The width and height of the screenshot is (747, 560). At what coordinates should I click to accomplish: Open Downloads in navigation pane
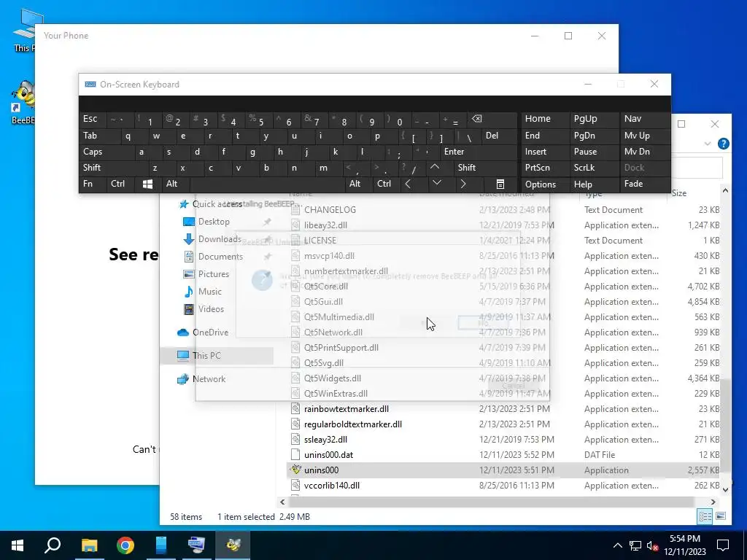point(220,239)
